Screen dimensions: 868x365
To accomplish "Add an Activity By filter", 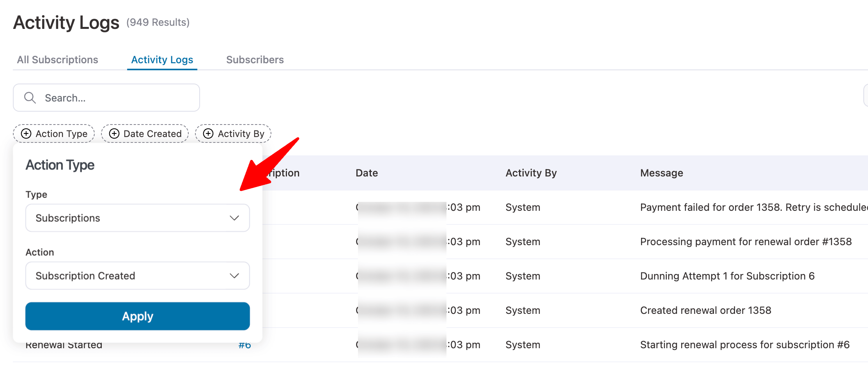I will point(233,134).
